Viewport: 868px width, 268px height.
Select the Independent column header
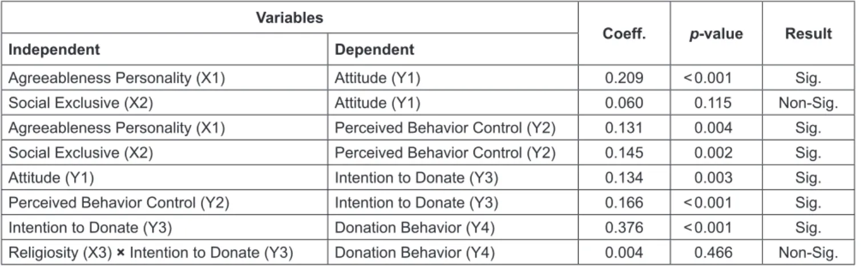[x=165, y=50]
